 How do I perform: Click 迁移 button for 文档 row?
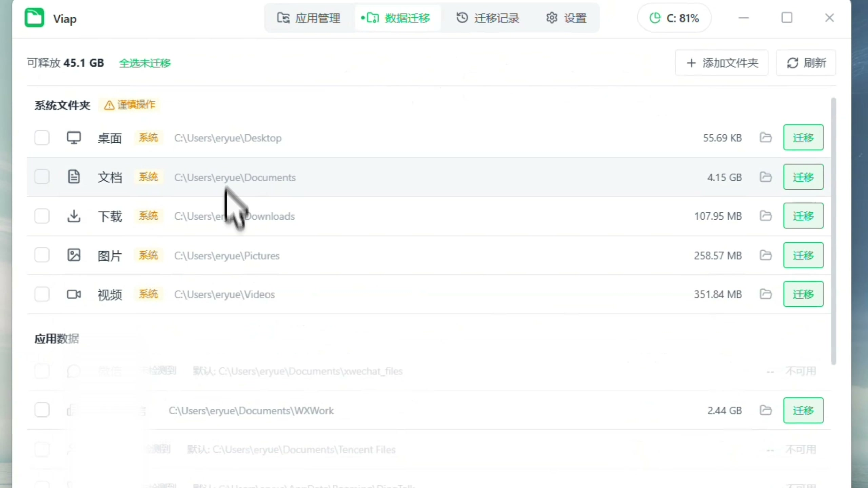(x=803, y=177)
